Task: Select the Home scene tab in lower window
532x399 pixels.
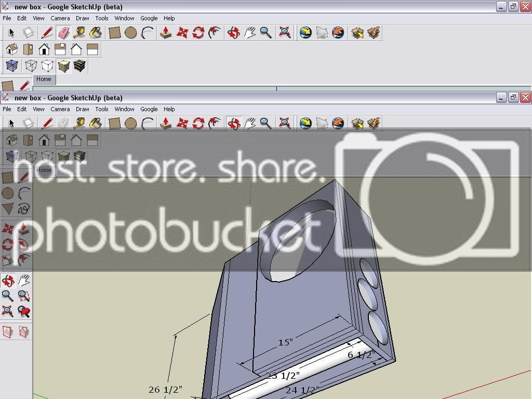Action: [44, 170]
